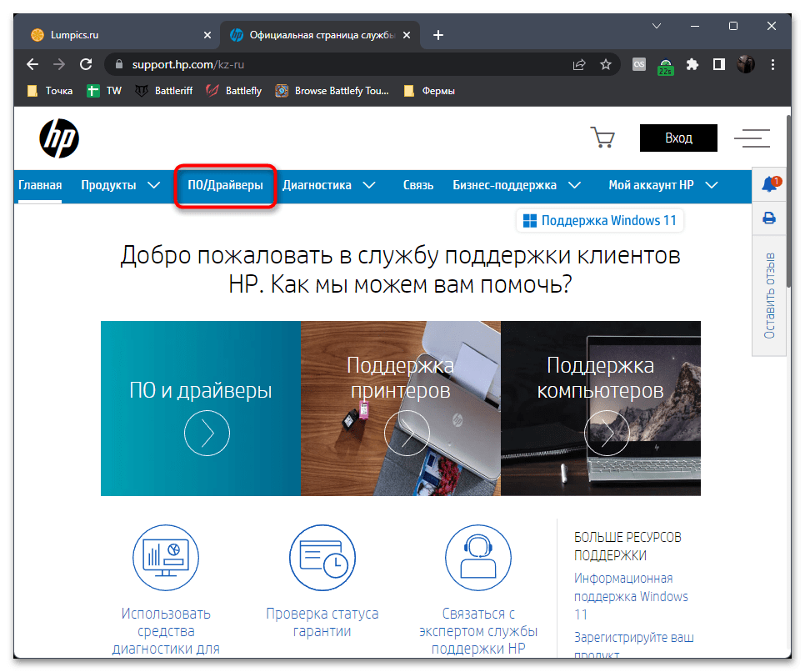Open the Battlefly bookmark

tap(233, 91)
